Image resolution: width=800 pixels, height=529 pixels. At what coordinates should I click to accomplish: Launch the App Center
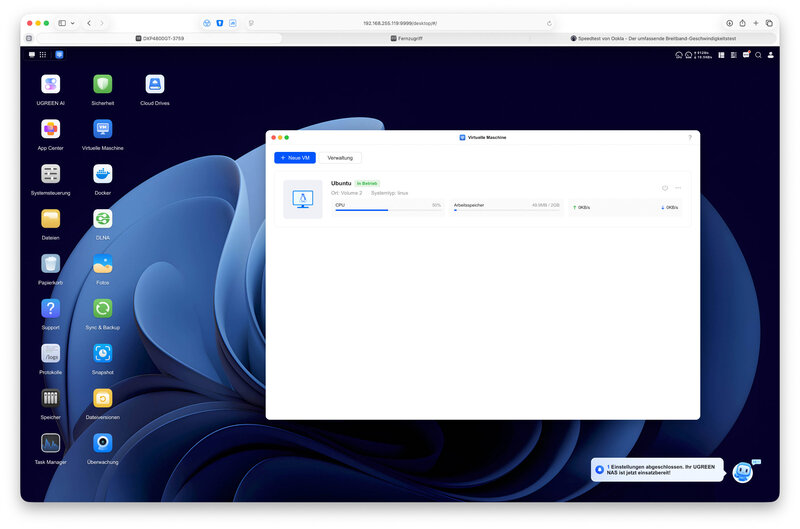tap(51, 129)
